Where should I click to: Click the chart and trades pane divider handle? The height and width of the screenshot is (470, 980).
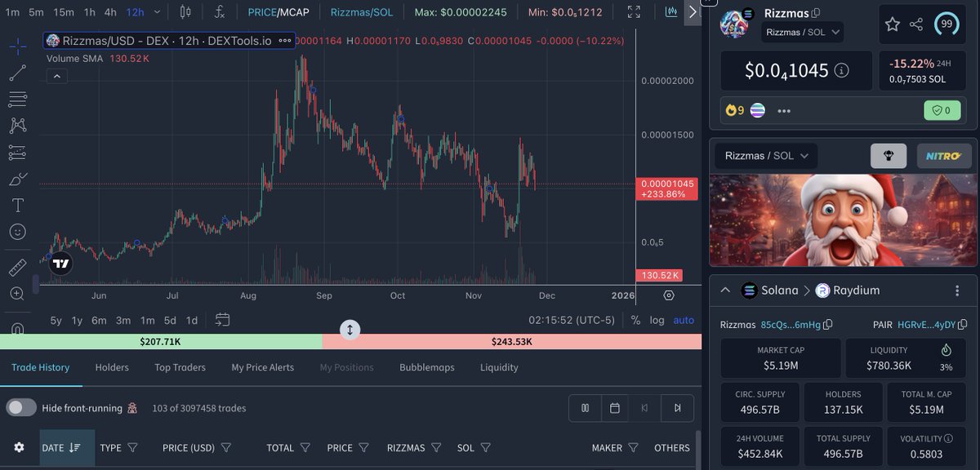pyautogui.click(x=350, y=330)
